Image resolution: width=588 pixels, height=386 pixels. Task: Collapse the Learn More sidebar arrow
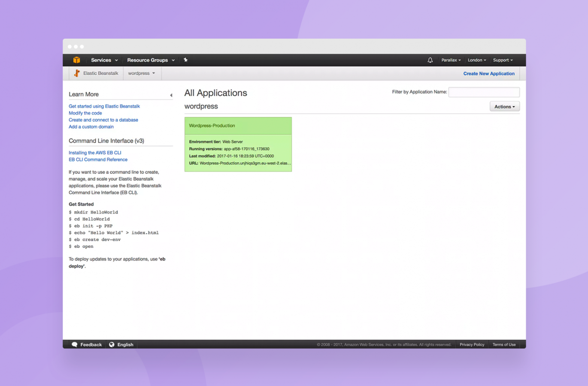[x=171, y=95]
